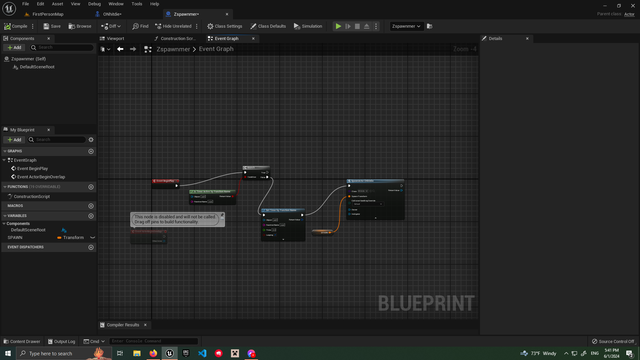640x360 pixels.
Task: Navigate forward in graph history
Action: click(133, 49)
